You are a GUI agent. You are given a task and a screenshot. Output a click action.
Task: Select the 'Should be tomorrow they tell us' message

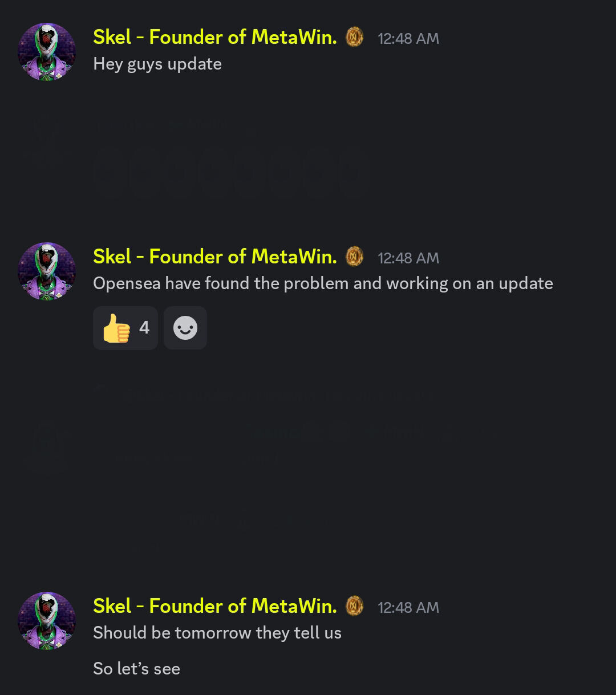click(217, 633)
